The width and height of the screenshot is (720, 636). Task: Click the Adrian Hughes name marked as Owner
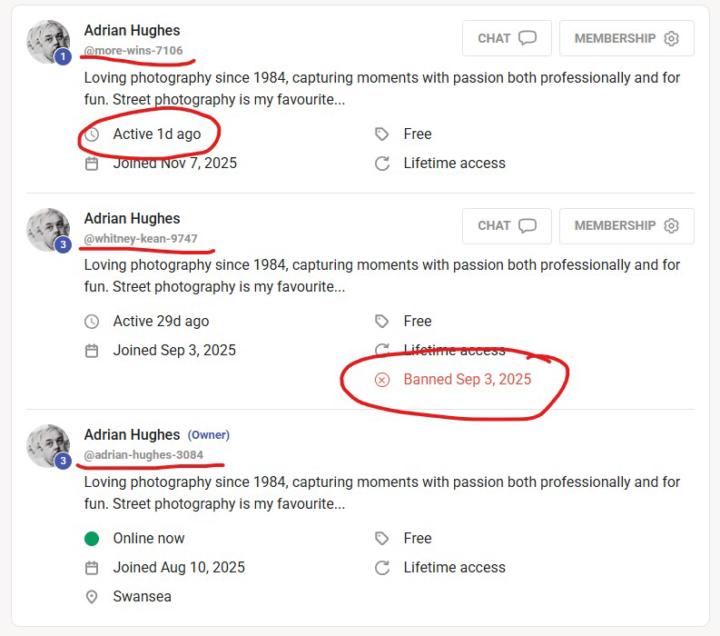(x=132, y=435)
